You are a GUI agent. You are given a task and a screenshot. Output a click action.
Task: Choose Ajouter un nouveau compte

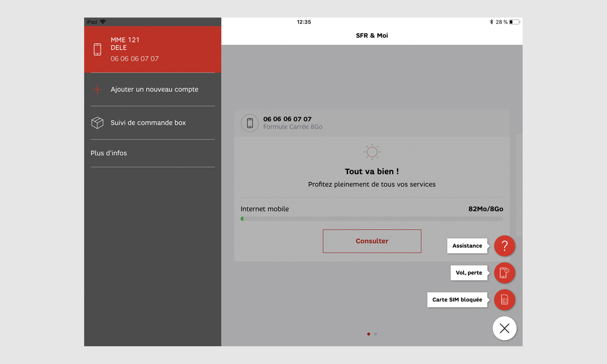[x=153, y=89]
